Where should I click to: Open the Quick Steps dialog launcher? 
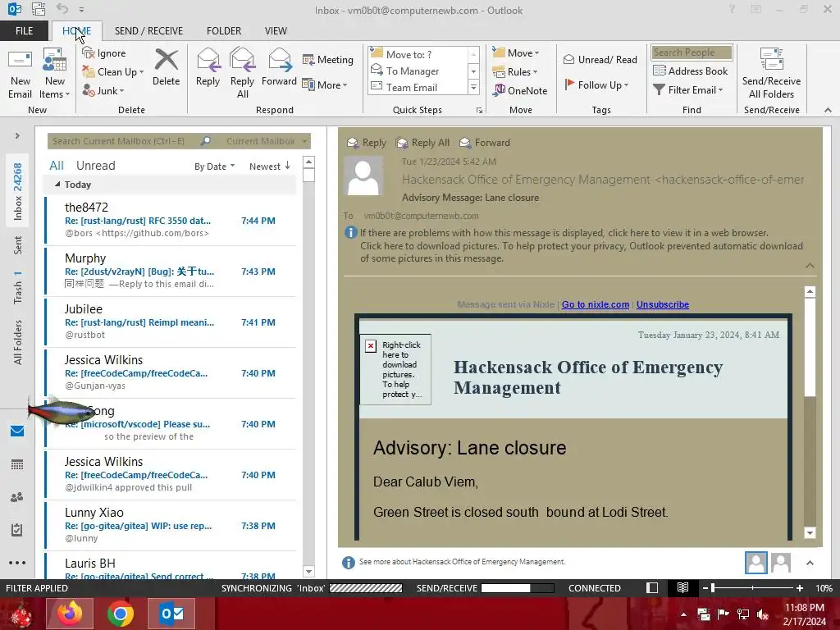coord(479,111)
